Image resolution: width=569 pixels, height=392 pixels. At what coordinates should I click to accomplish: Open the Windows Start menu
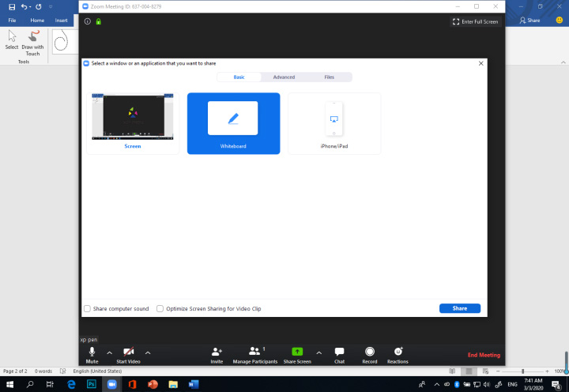(9, 384)
